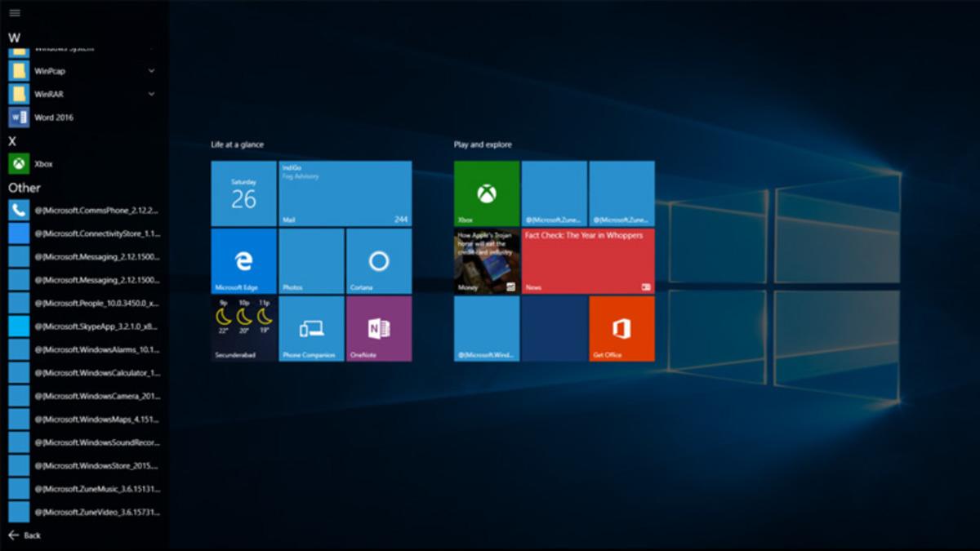Launch the Photos tile
The image size is (980, 551).
coord(310,260)
